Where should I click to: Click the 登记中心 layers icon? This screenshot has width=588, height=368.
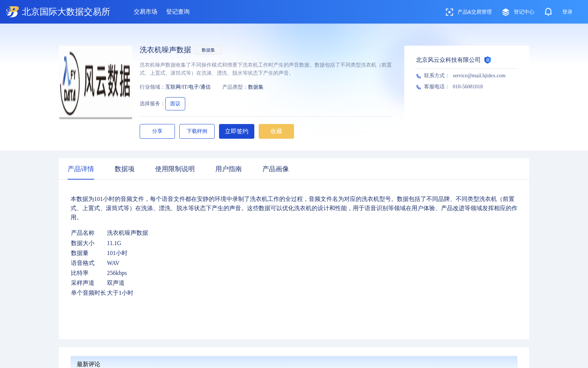pos(506,12)
